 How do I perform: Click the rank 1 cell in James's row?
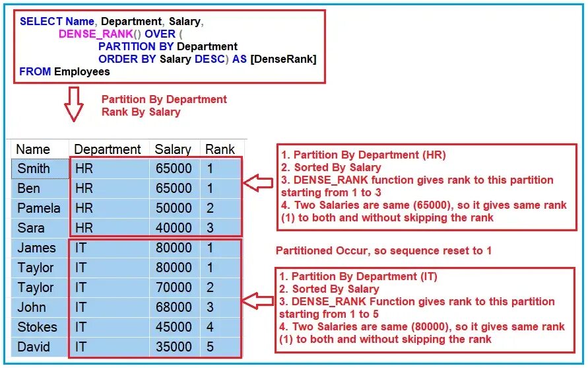[221, 248]
